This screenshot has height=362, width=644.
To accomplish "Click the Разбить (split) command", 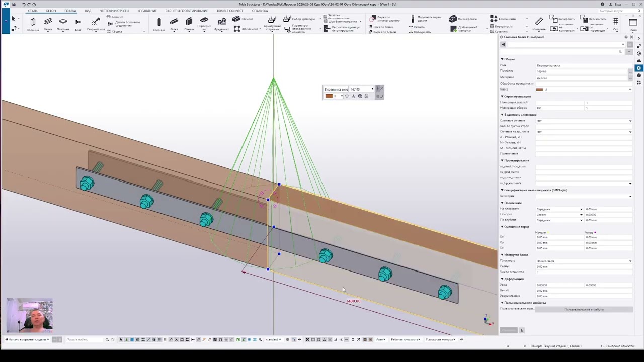I will tap(416, 27).
